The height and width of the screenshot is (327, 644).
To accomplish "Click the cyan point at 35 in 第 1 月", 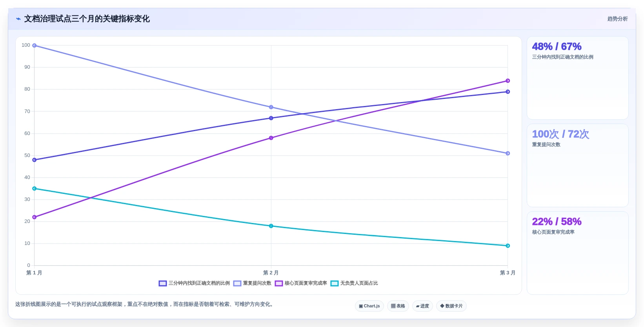I will 35,188.
